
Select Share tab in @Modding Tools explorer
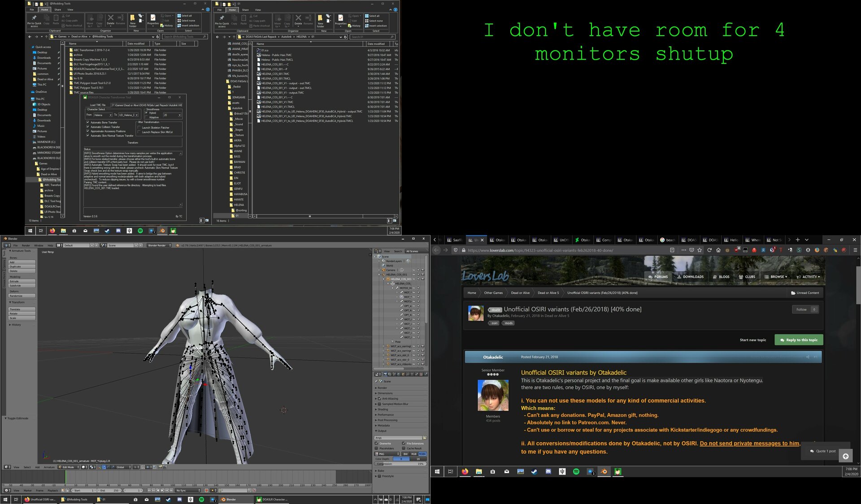58,9
